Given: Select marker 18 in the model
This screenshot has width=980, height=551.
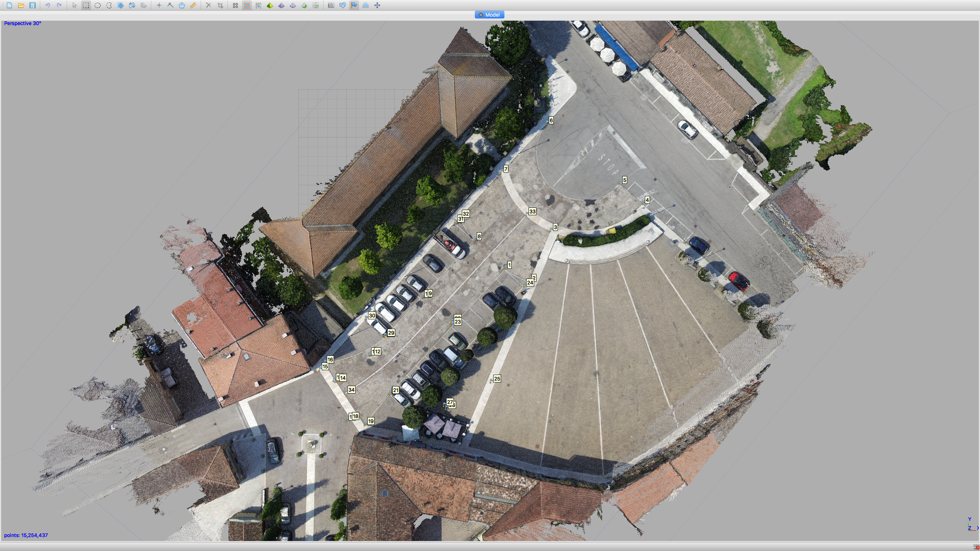Looking at the screenshot, I should tap(355, 416).
